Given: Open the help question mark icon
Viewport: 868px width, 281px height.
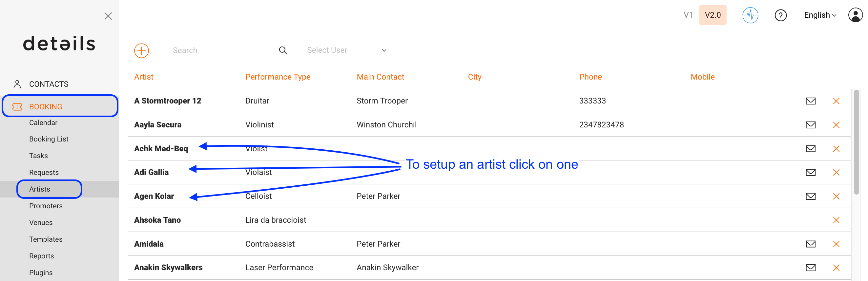Looking at the screenshot, I should pos(780,15).
